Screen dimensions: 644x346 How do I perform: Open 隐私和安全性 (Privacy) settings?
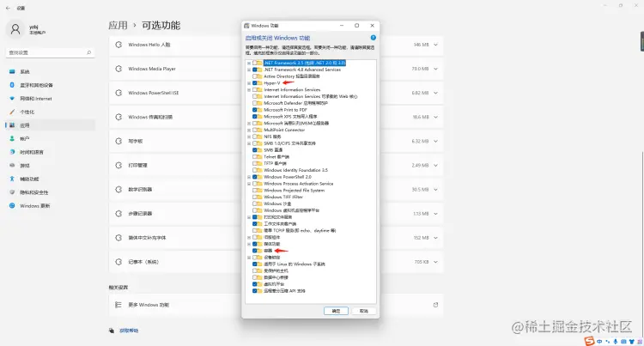[50, 192]
